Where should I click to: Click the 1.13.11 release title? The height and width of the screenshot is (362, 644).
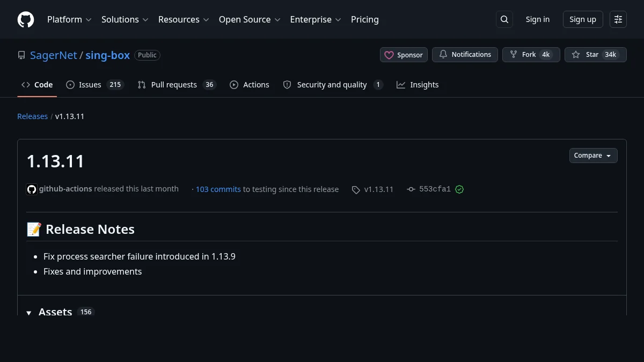[x=56, y=161]
